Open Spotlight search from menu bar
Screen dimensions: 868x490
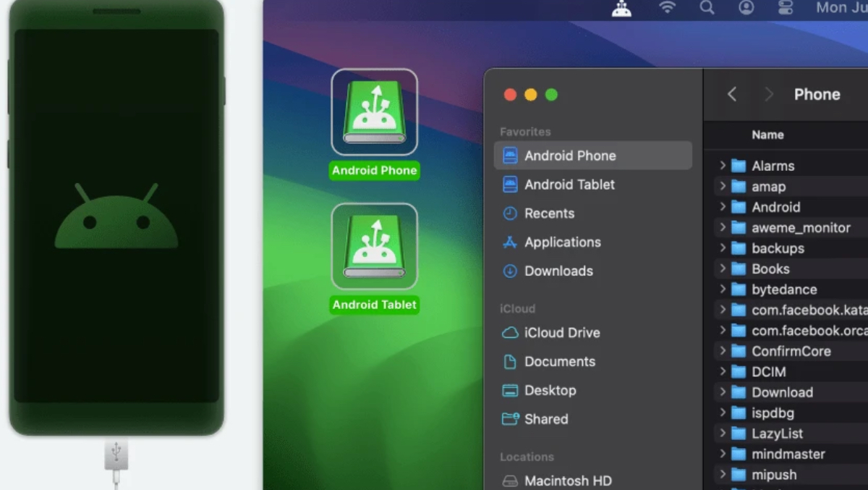707,8
